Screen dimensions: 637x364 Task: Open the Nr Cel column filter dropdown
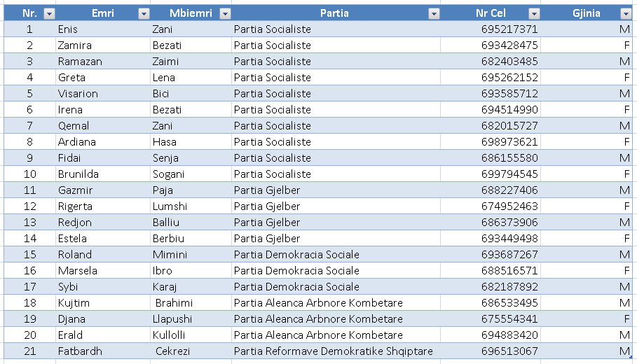tap(535, 13)
